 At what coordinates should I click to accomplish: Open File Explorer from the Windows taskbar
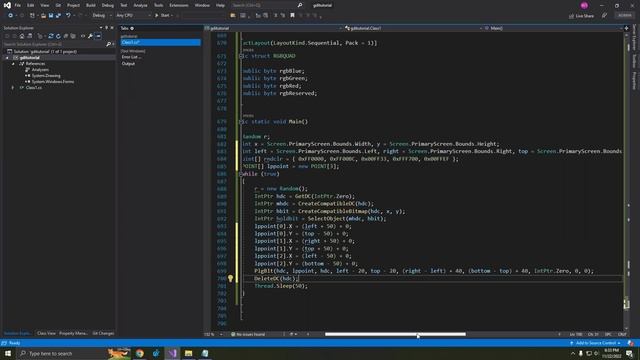point(189,353)
